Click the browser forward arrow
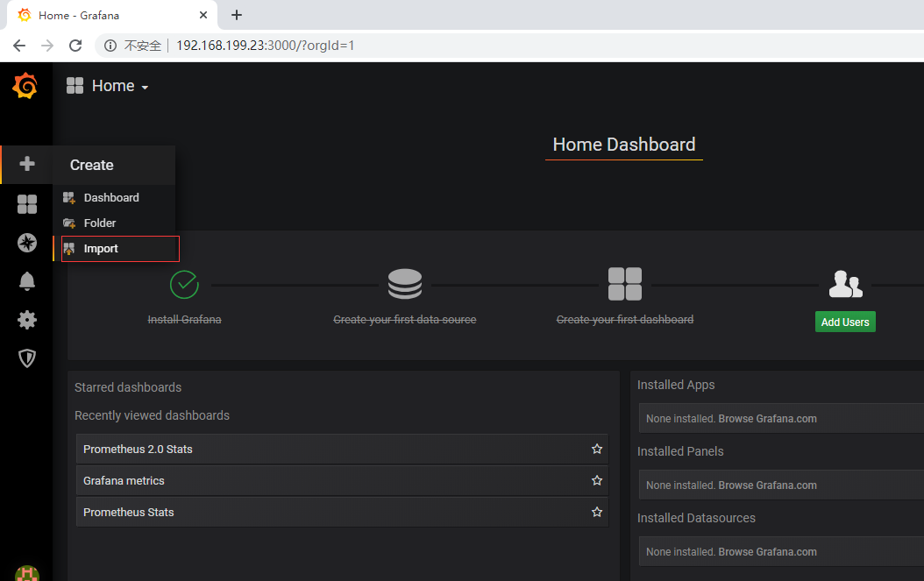This screenshot has height=581, width=924. click(47, 46)
